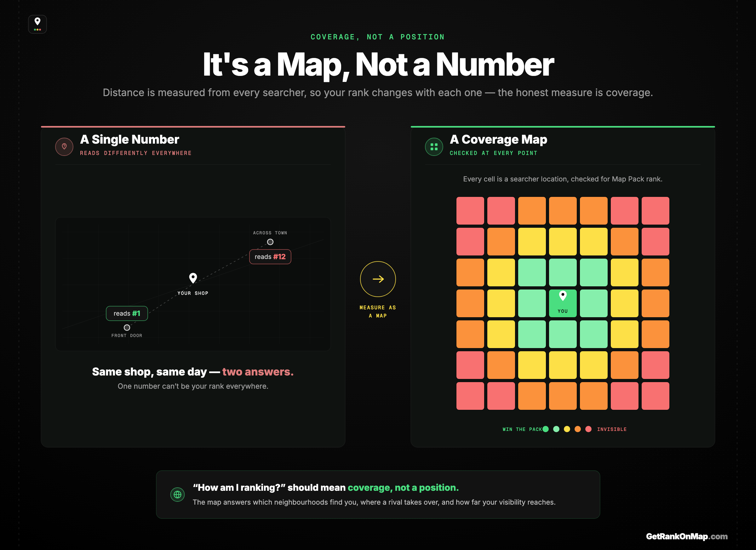Click the green phrase coverage, not a position.
This screenshot has width=756, height=550.
click(403, 487)
